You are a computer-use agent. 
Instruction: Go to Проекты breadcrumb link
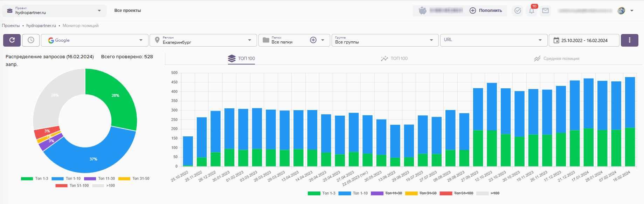(x=11, y=26)
